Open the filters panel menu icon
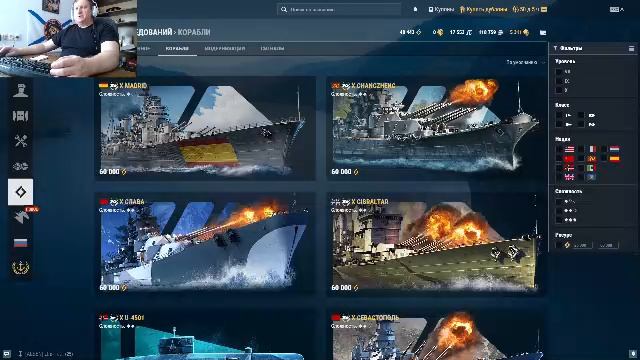 pyautogui.click(x=631, y=49)
